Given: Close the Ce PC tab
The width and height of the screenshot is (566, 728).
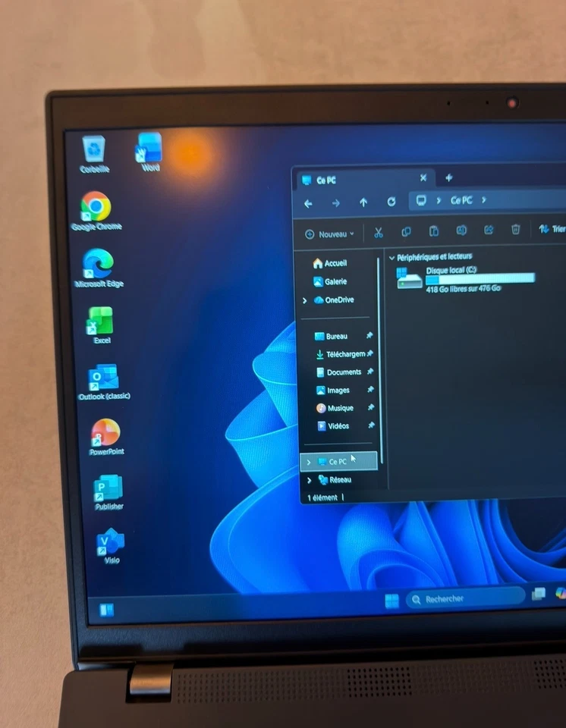Looking at the screenshot, I should (x=423, y=177).
